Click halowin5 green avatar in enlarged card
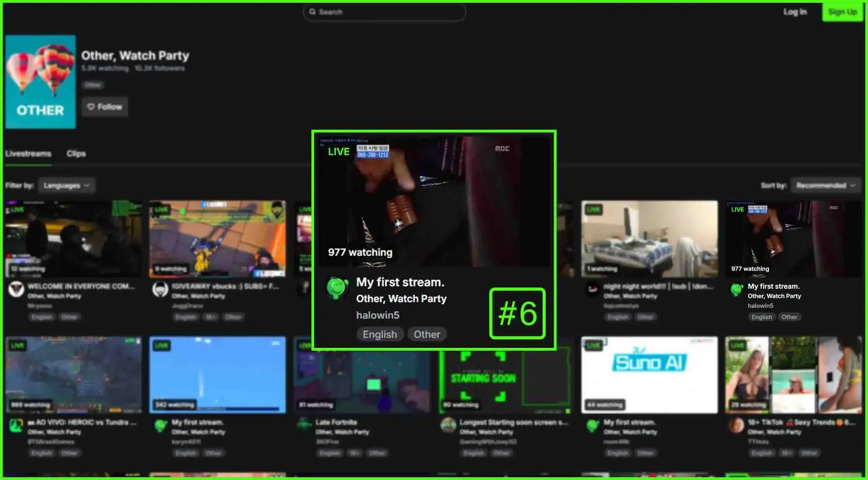The height and width of the screenshot is (480, 868). 337,288
